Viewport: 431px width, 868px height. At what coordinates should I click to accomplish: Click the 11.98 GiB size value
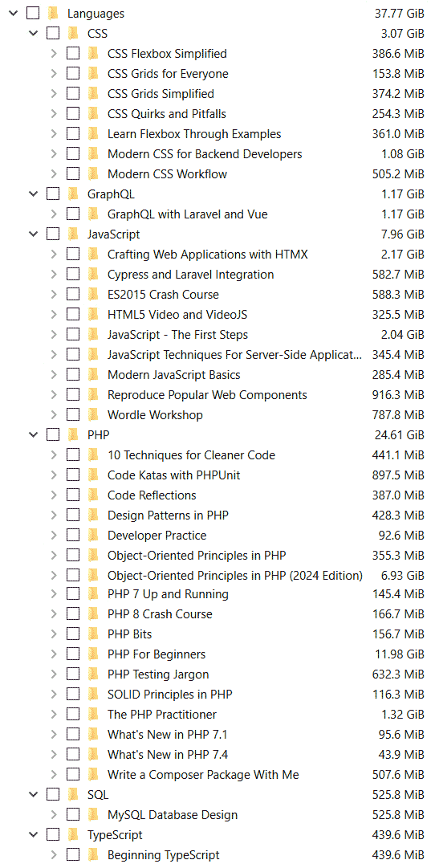400,654
